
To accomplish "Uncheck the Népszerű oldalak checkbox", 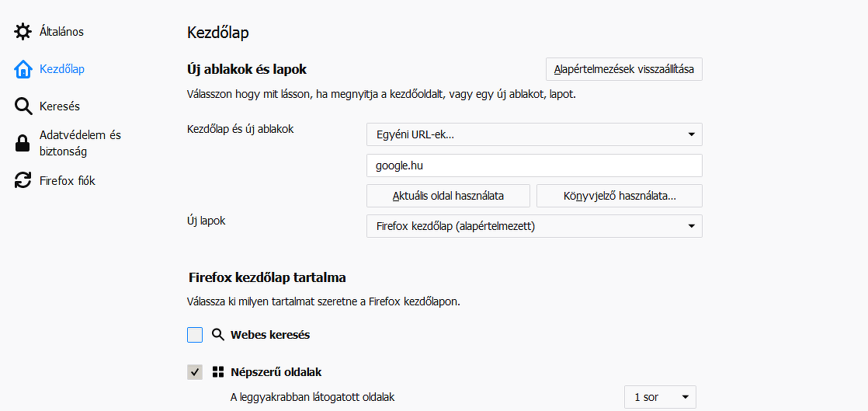I will click(x=195, y=372).
